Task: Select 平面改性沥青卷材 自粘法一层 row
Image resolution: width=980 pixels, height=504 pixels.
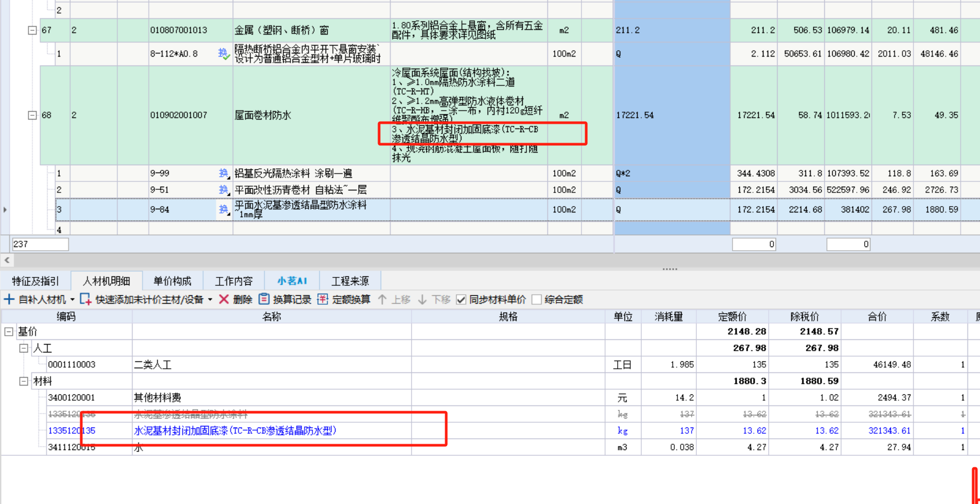Action: coord(300,190)
